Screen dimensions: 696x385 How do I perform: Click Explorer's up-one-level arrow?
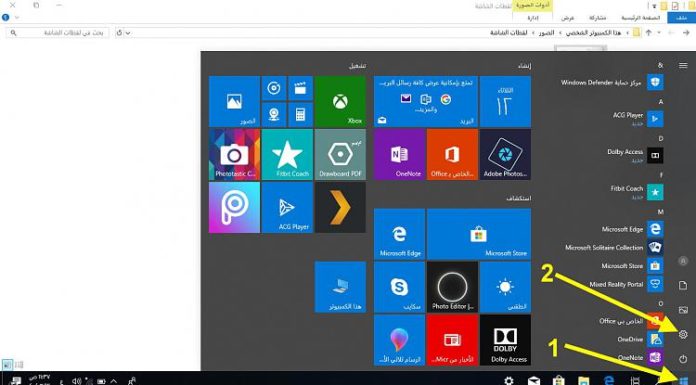tap(649, 33)
